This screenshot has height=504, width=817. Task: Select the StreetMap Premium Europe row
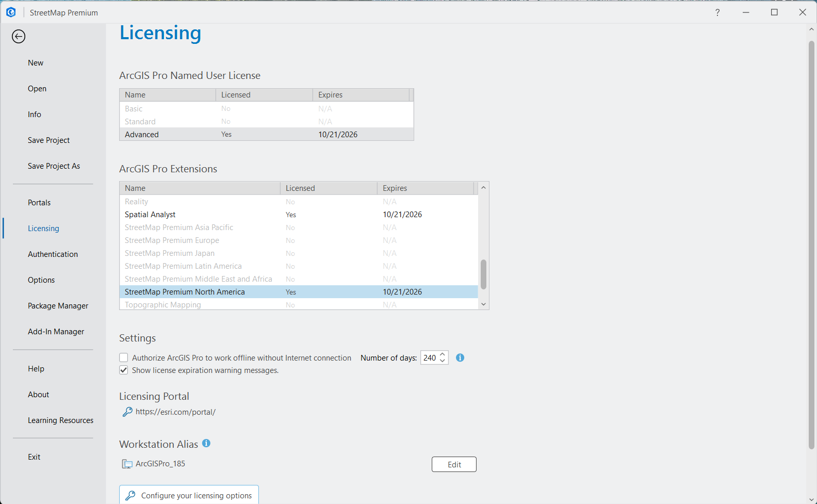299,240
